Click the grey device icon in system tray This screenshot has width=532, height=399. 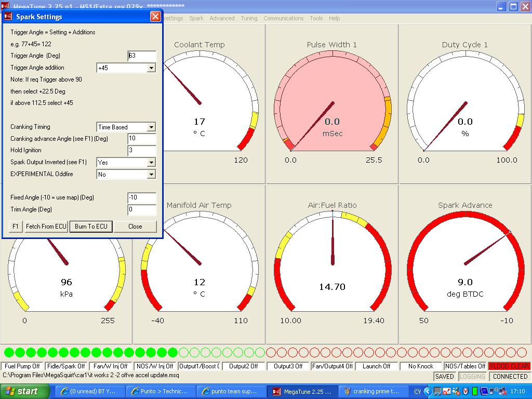437,392
